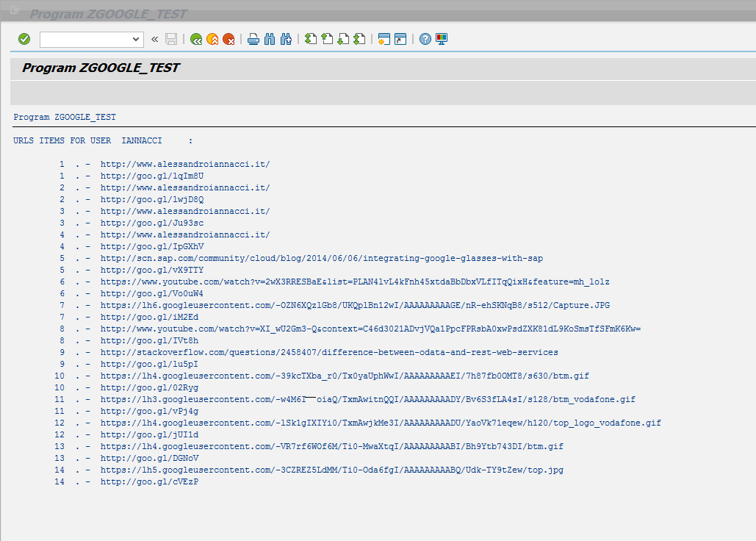Click inside the transaction command field
This screenshot has width=756, height=541.
(84, 39)
